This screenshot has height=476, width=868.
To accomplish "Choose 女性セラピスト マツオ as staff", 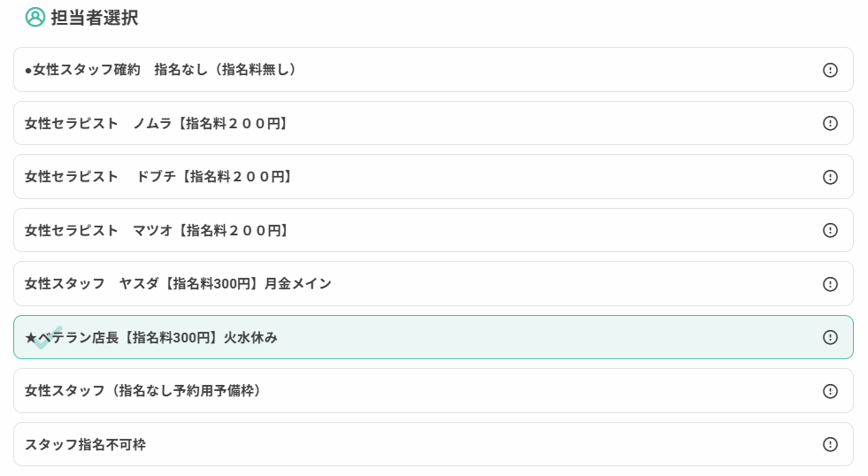I will point(434,230).
